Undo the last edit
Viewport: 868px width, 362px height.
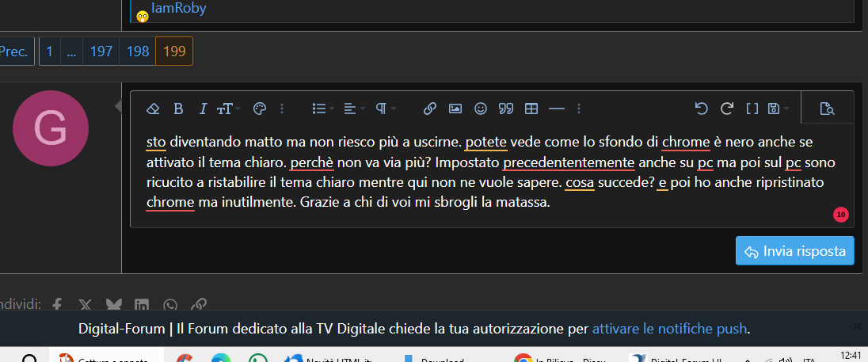[x=702, y=109]
